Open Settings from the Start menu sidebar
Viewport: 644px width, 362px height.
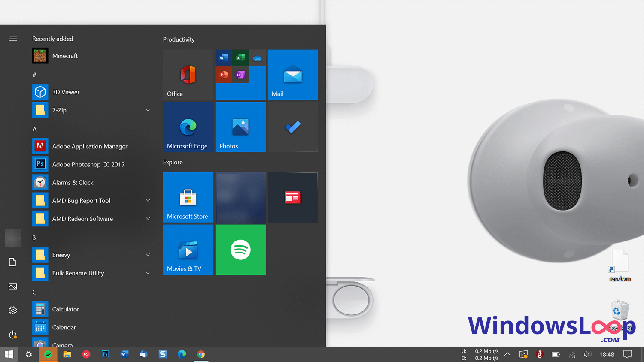tap(13, 310)
